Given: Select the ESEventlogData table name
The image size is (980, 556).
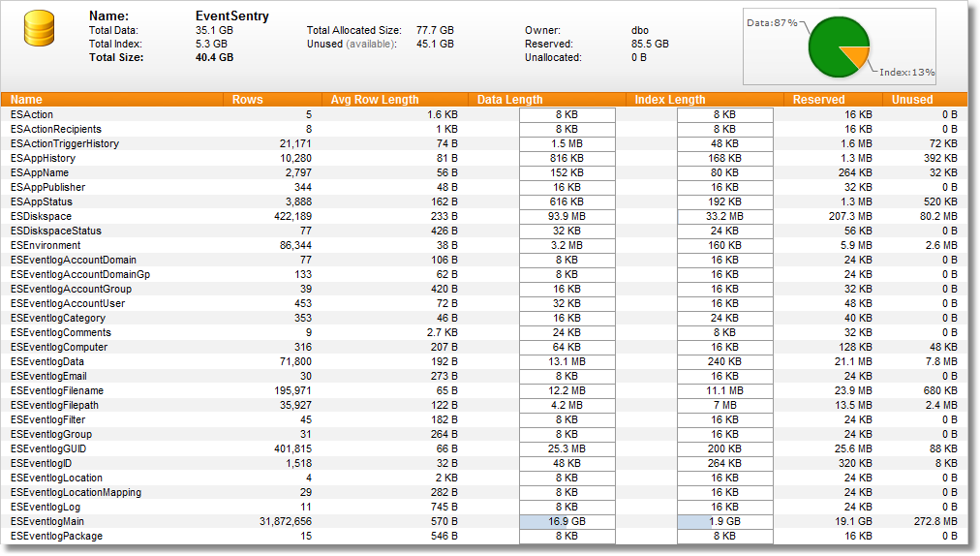Looking at the screenshot, I should 46,361.
